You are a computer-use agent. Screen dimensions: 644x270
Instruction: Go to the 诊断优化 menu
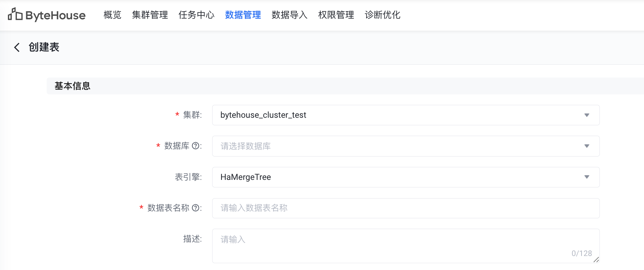tap(382, 15)
